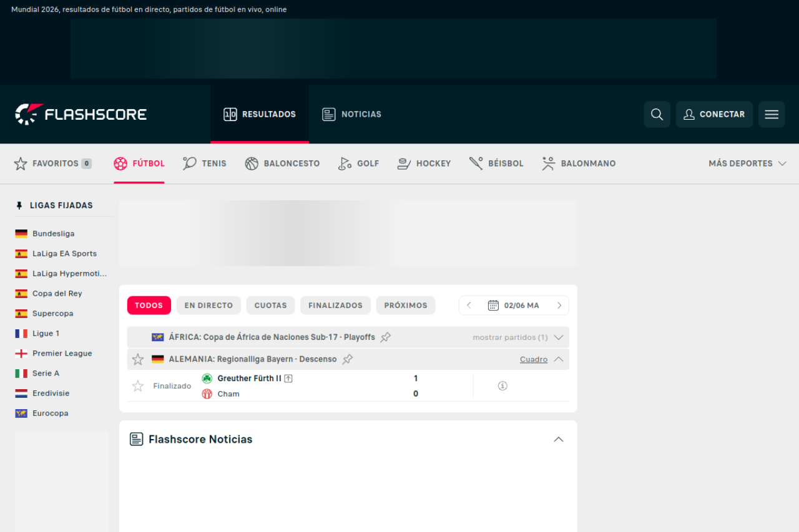Click the France flag next to Ligue 1
This screenshot has height=532, width=799.
pos(21,334)
